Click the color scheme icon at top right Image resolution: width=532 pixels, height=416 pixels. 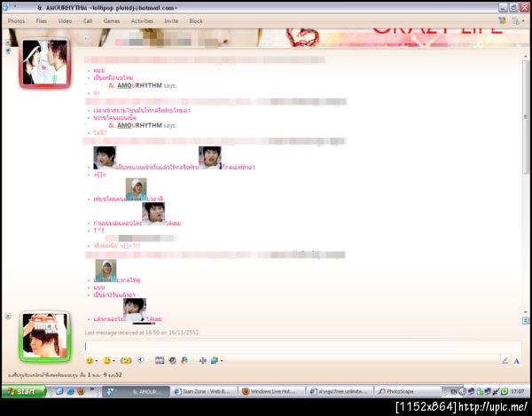(x=502, y=20)
